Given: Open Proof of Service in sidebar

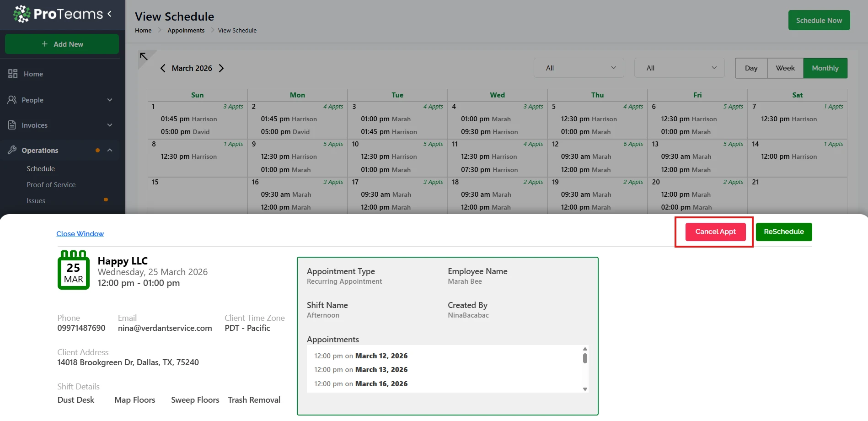Looking at the screenshot, I should pyautogui.click(x=51, y=185).
